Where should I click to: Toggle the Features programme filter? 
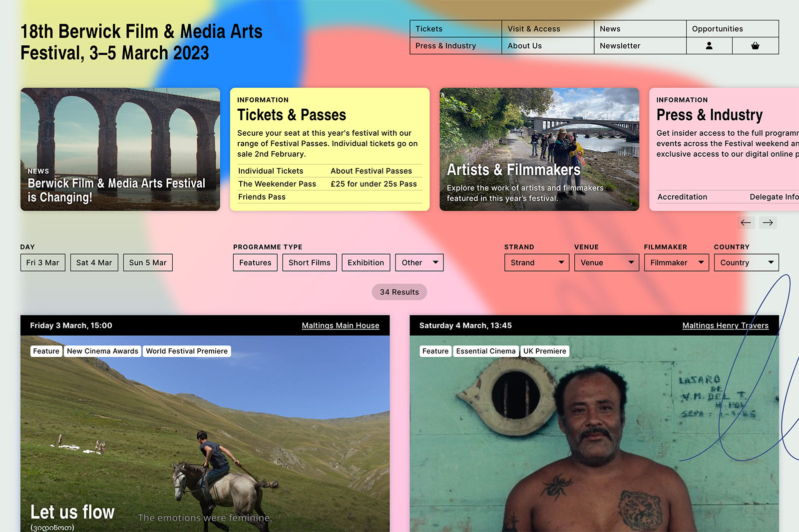pyautogui.click(x=255, y=263)
